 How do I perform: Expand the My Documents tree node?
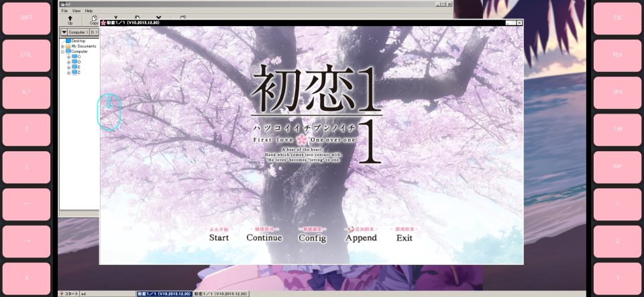[x=62, y=46]
